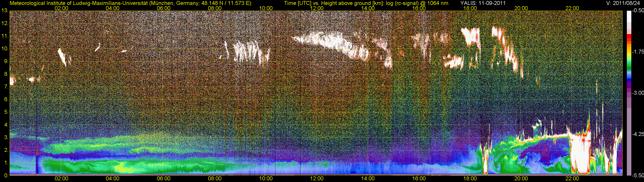Click the 2. height axis label
The height and width of the screenshot is (182, 644).
pyautogui.click(x=6, y=150)
